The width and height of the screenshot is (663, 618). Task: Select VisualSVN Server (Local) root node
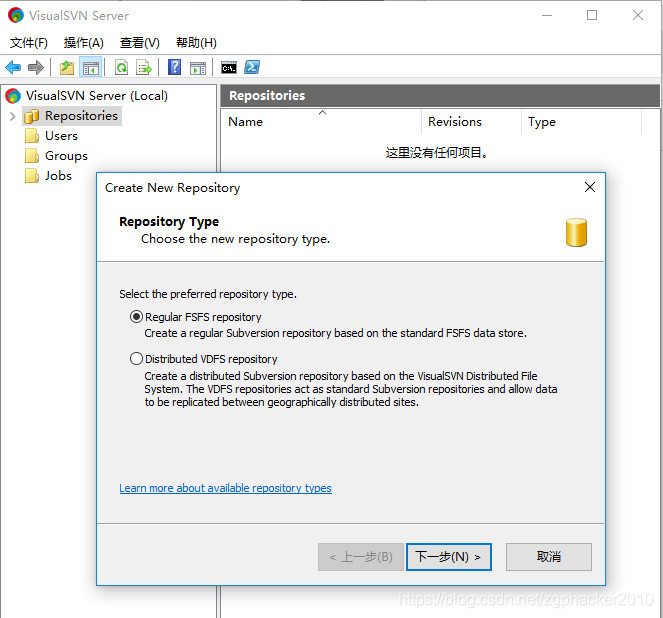tap(96, 96)
